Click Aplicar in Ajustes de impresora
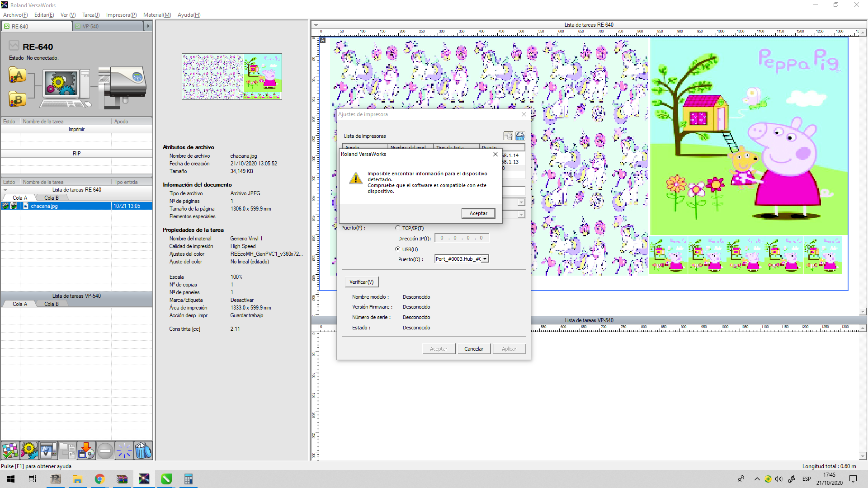This screenshot has width=868, height=488. (x=509, y=349)
